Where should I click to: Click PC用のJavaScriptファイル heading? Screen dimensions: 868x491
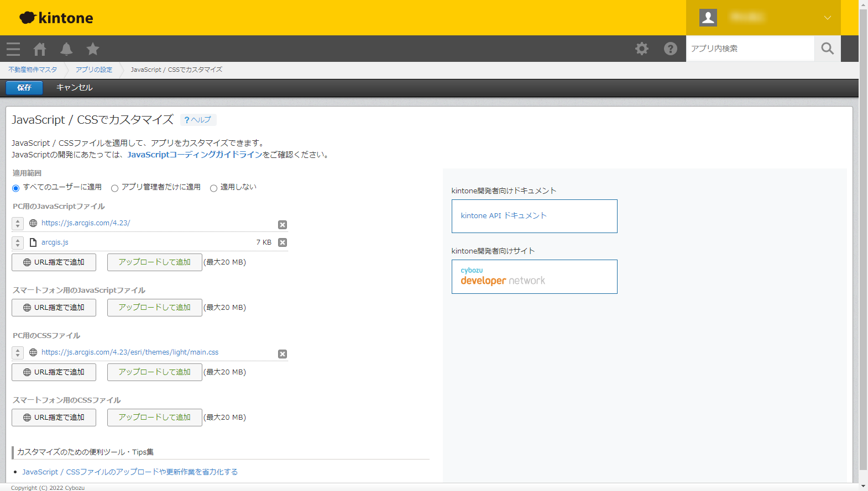pos(59,207)
